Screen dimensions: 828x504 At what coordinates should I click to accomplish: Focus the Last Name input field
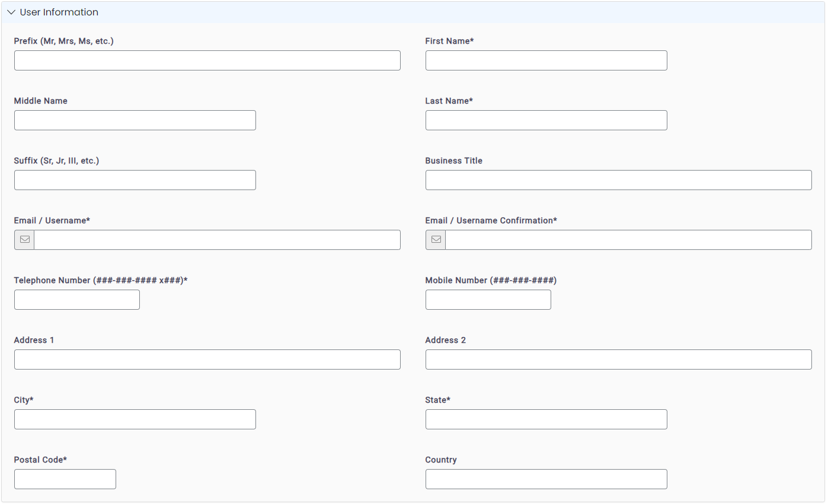click(x=545, y=120)
